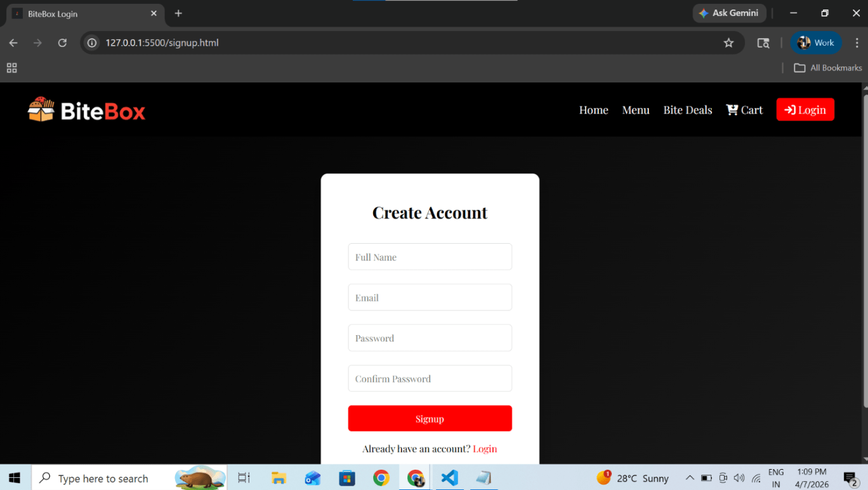The height and width of the screenshot is (490, 868).
Task: Open the Chrome apps grid shortcut
Action: pos(11,68)
